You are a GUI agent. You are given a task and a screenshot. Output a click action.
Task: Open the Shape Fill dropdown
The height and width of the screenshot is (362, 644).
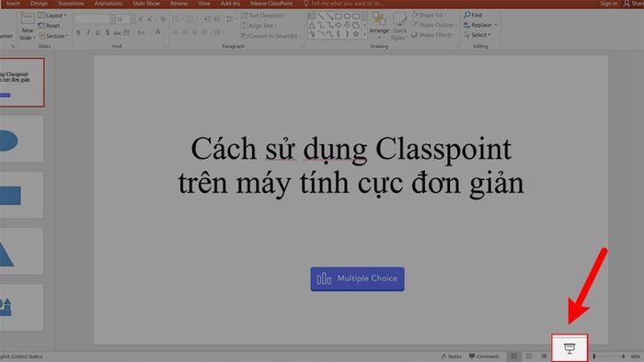coord(429,15)
